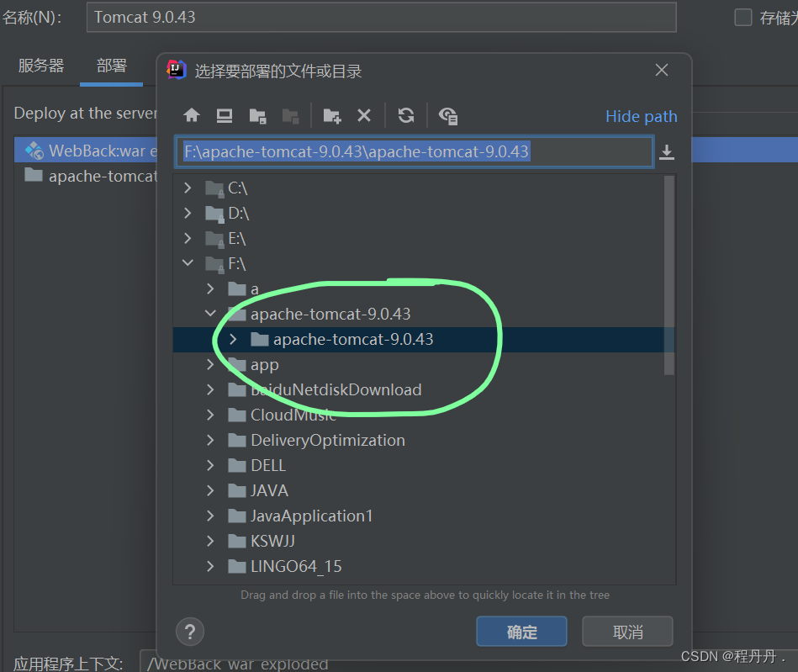Image resolution: width=798 pixels, height=672 pixels.
Task: Click folder icon next to JAVA
Action: (x=237, y=491)
